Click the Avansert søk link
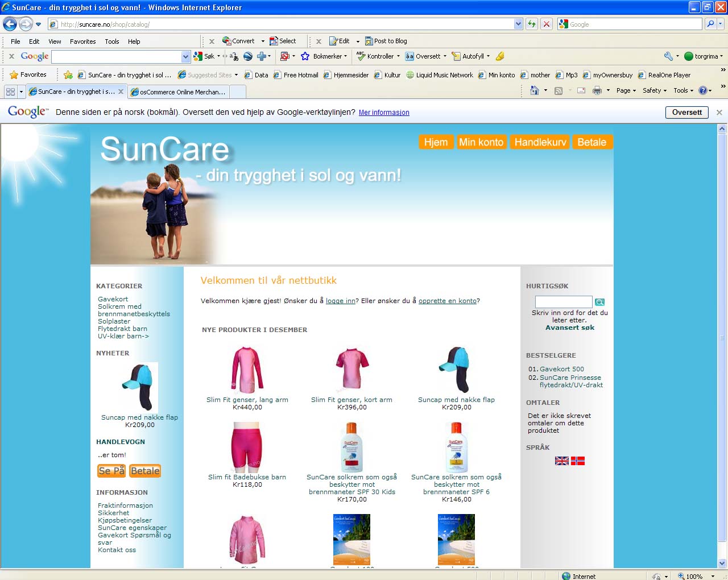Screen dimensions: 728x580 (570, 328)
